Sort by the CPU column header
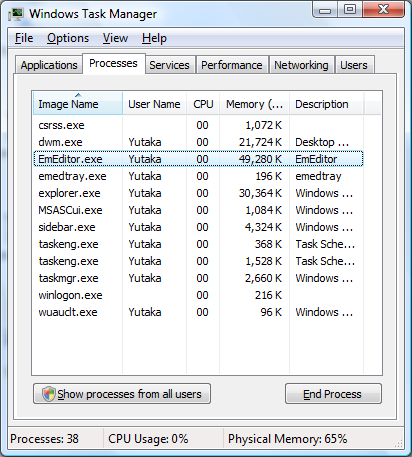412x457 pixels. coord(203,104)
